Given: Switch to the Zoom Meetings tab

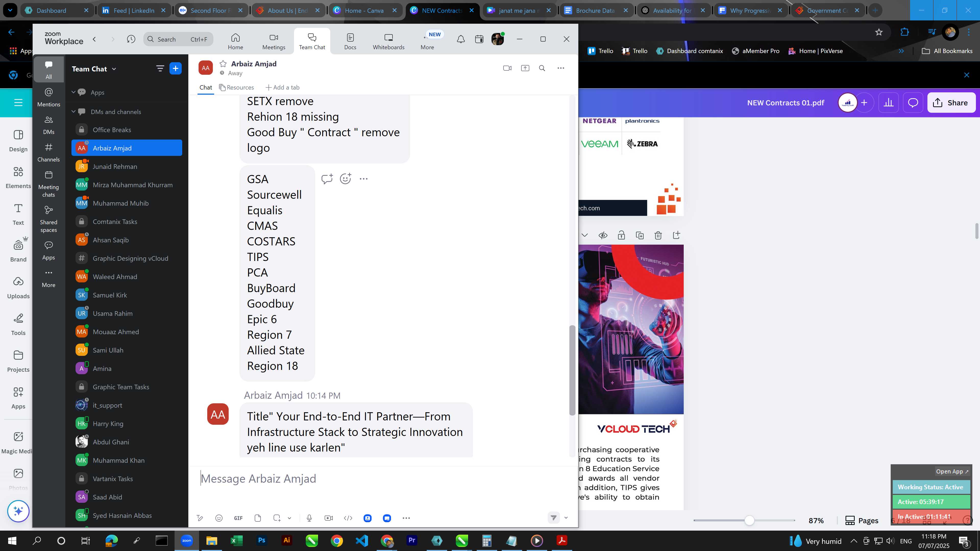Looking at the screenshot, I should click(274, 41).
